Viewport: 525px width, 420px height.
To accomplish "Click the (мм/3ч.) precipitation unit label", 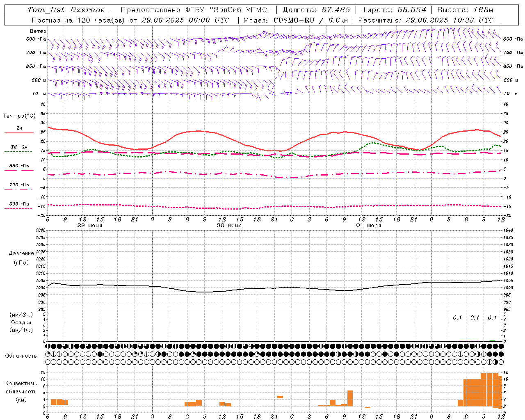I will 21,315.
